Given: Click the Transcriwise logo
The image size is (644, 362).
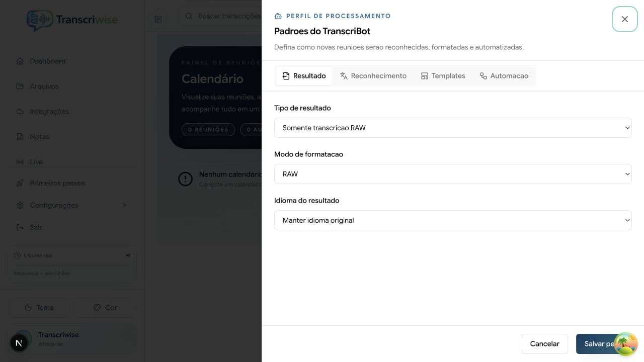Looking at the screenshot, I should click(x=72, y=20).
